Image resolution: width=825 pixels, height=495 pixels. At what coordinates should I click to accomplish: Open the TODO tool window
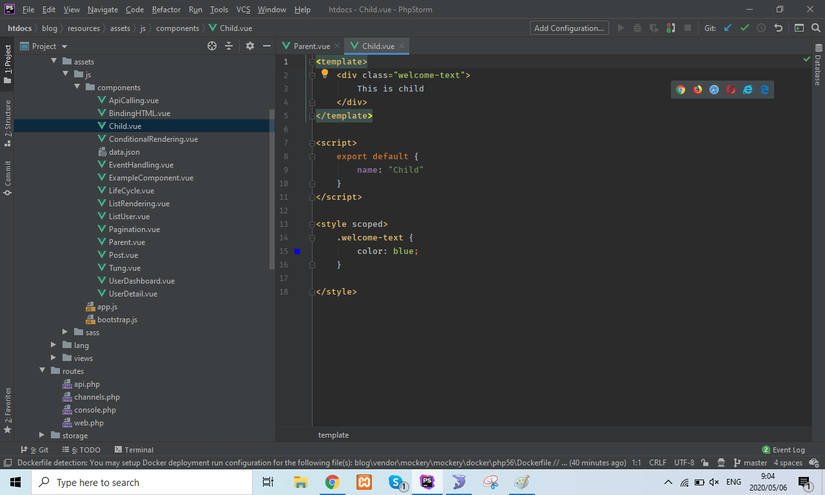[x=81, y=450]
